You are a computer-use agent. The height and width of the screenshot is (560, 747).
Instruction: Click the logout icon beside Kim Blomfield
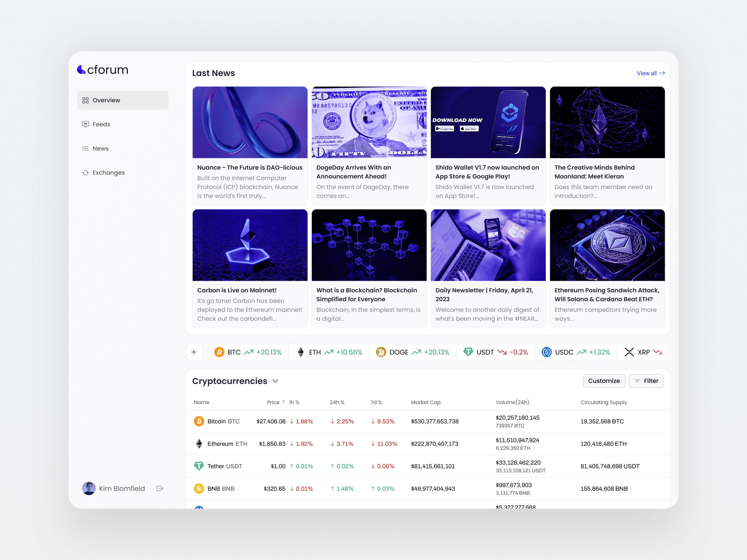coord(160,488)
